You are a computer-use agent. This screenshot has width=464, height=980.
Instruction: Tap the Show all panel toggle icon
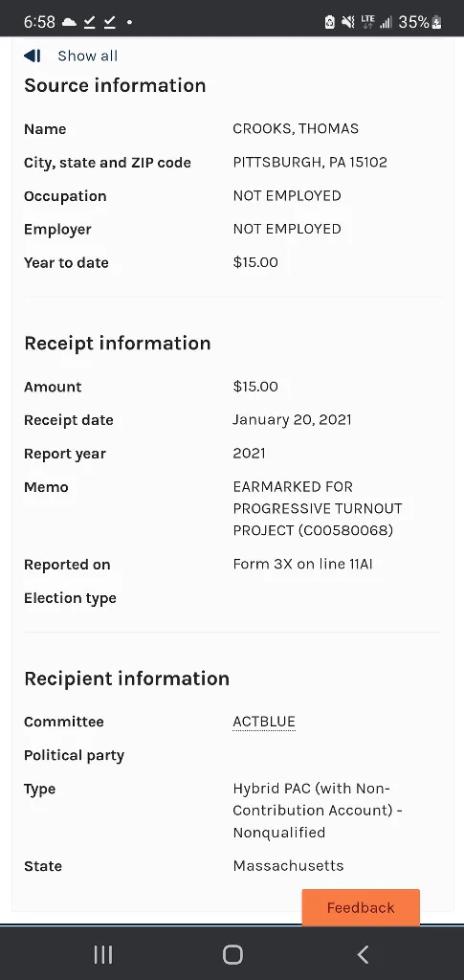point(33,56)
